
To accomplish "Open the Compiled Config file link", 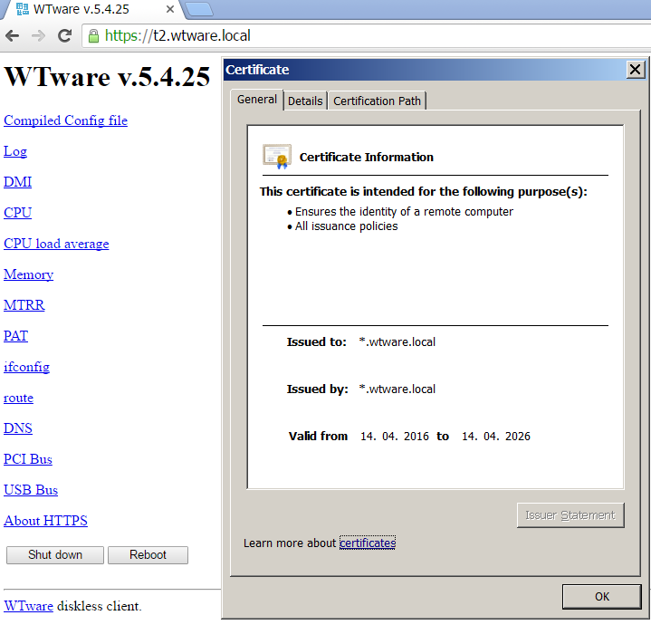I will pos(65,120).
